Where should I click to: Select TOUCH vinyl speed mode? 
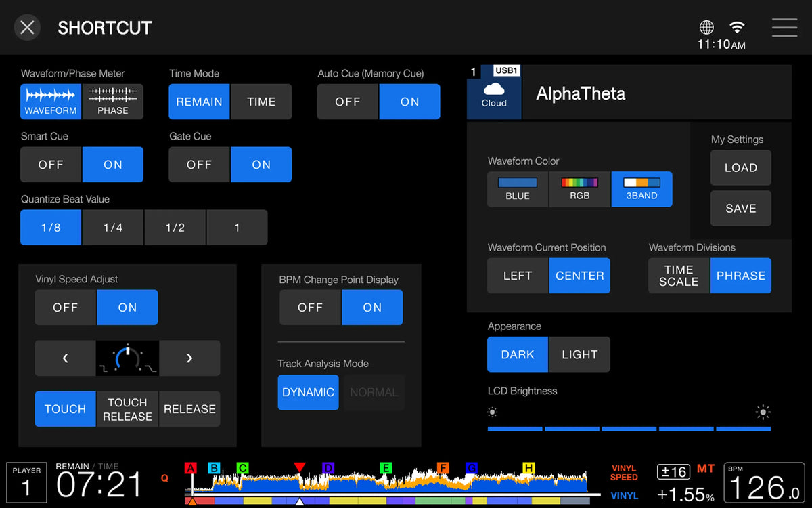point(65,409)
